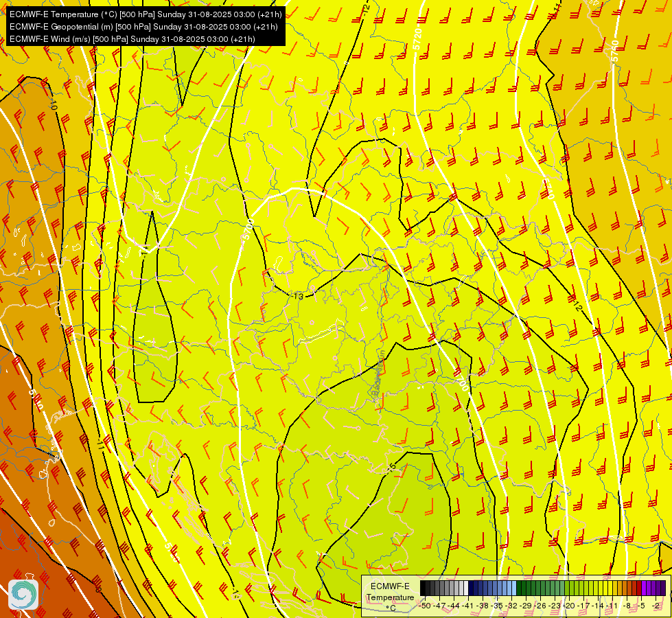The width and height of the screenshot is (672, 618).
Task: Click the -38 legend value
Action: (x=482, y=606)
